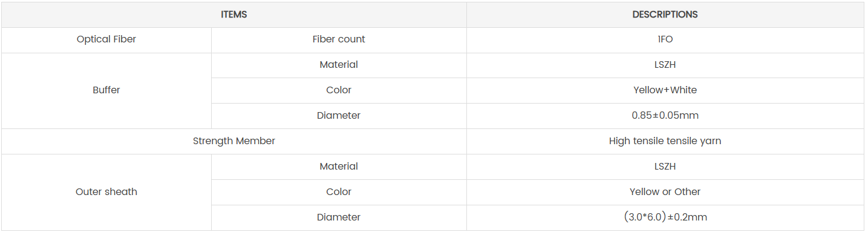This screenshot has width=868, height=232.
Task: Click Buffer's Diameter label cell
Action: (339, 116)
